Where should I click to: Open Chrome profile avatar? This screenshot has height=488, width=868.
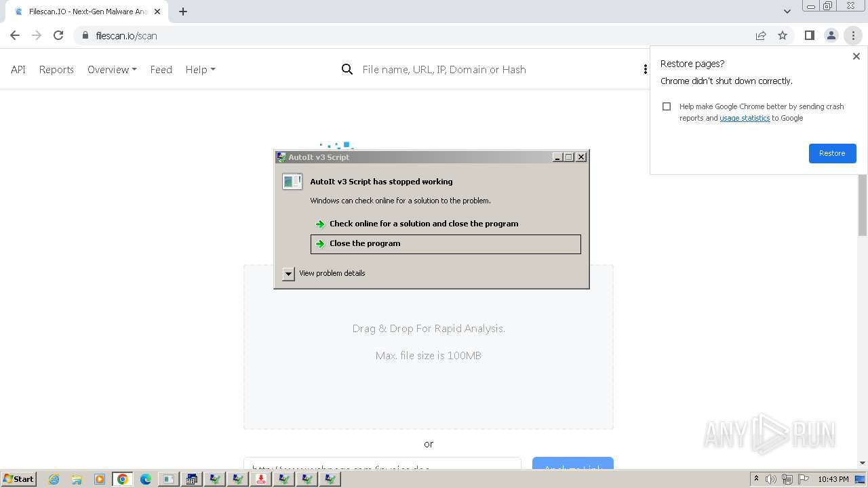pos(831,35)
